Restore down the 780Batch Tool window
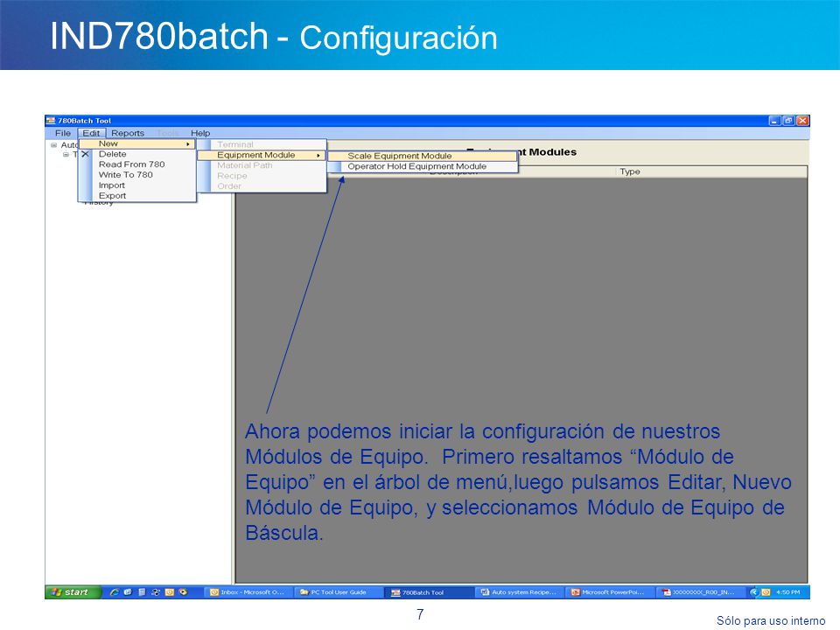Image resolution: width=840 pixels, height=630 pixels. pos(788,121)
